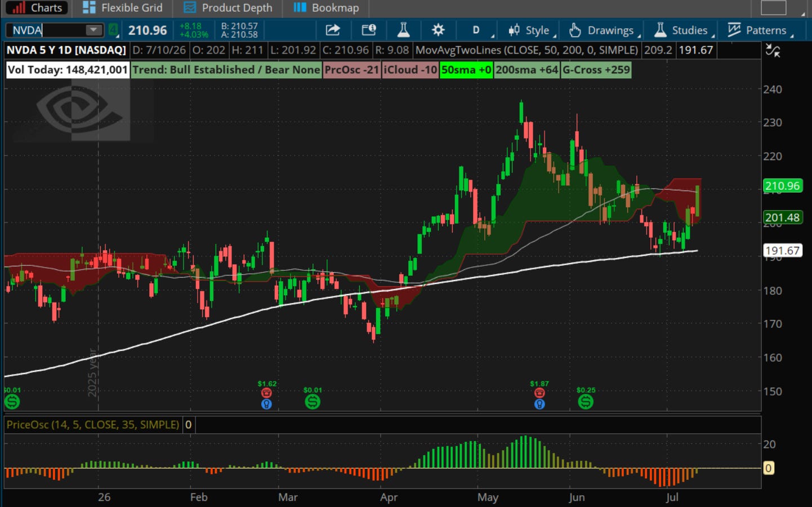Screen dimensions: 812x507
Task: Click the blue lightbulb icon below $1.62
Action: [267, 404]
